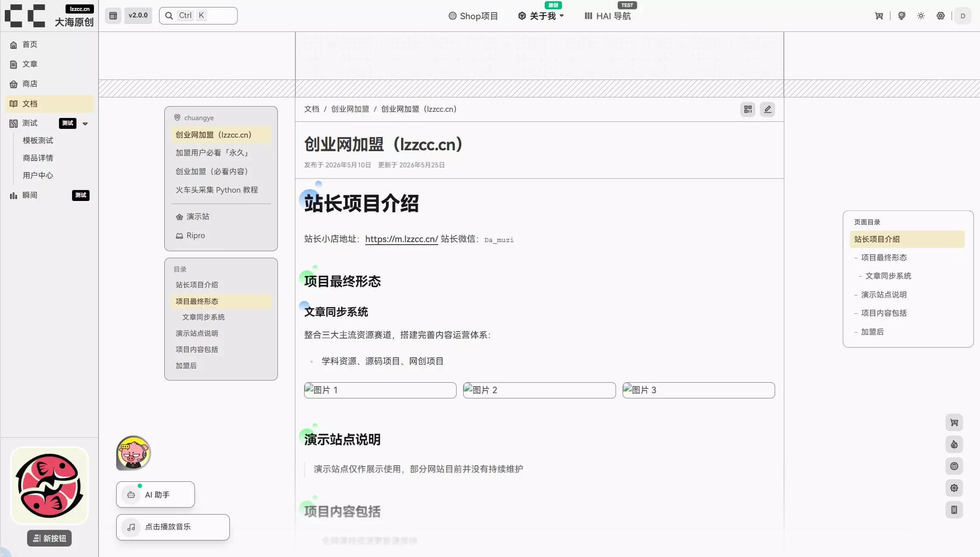Image resolution: width=980 pixels, height=557 pixels.
Task: Open 创业加盟（必看内容）document
Action: [x=221, y=172]
